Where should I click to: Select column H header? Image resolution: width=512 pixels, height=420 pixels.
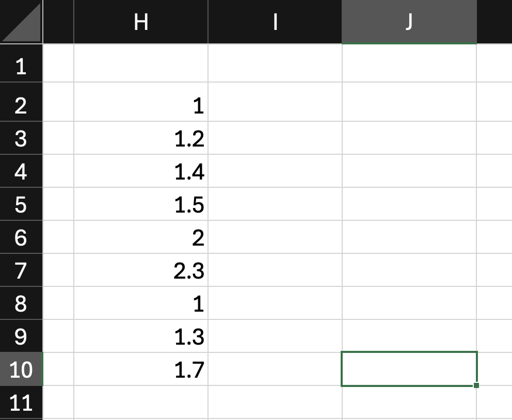click(x=141, y=22)
